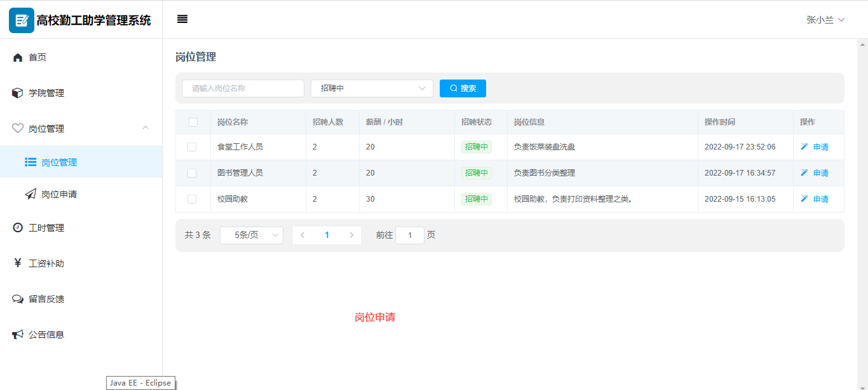Open the 招聘中 status dropdown
Viewport: 868px width, 390px height.
pyautogui.click(x=372, y=88)
